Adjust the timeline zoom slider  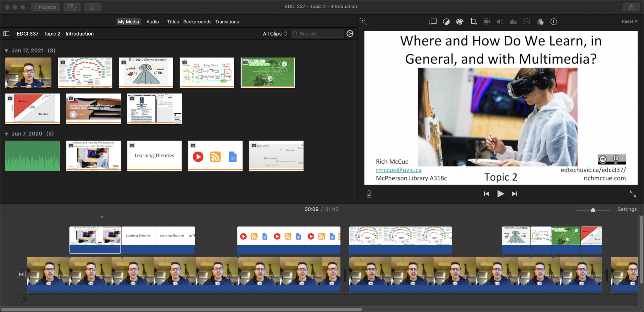(593, 209)
